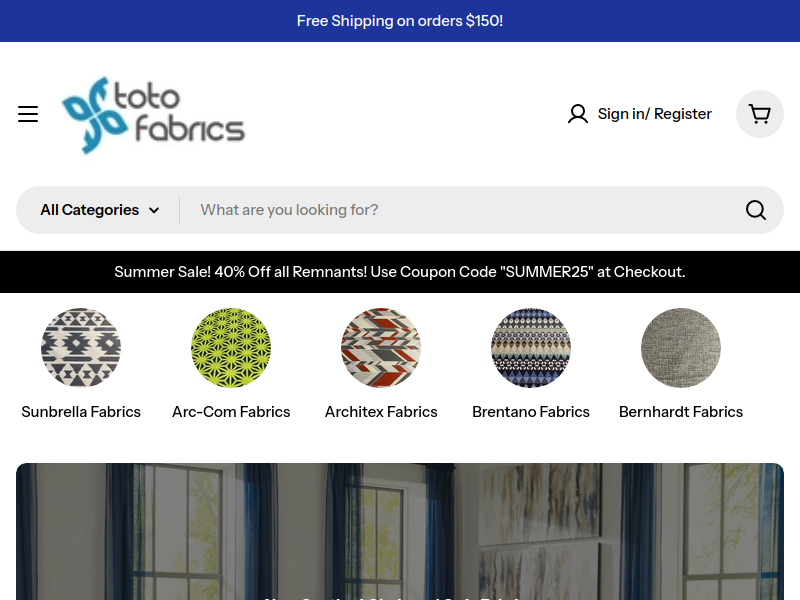
Task: Click the curtains hero banner image
Action: [400, 530]
